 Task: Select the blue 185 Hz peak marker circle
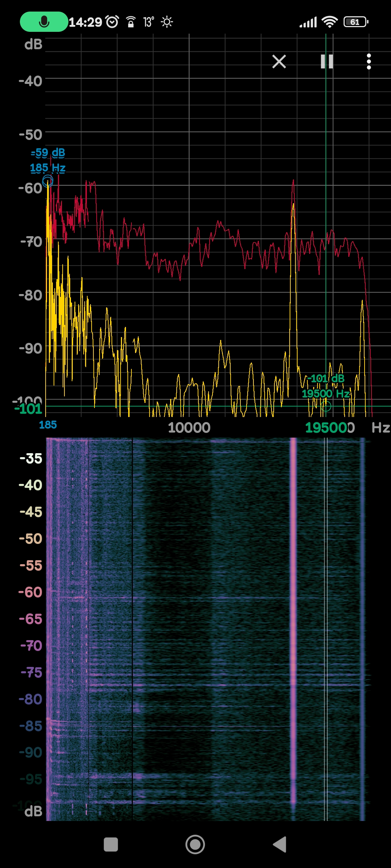point(47,181)
